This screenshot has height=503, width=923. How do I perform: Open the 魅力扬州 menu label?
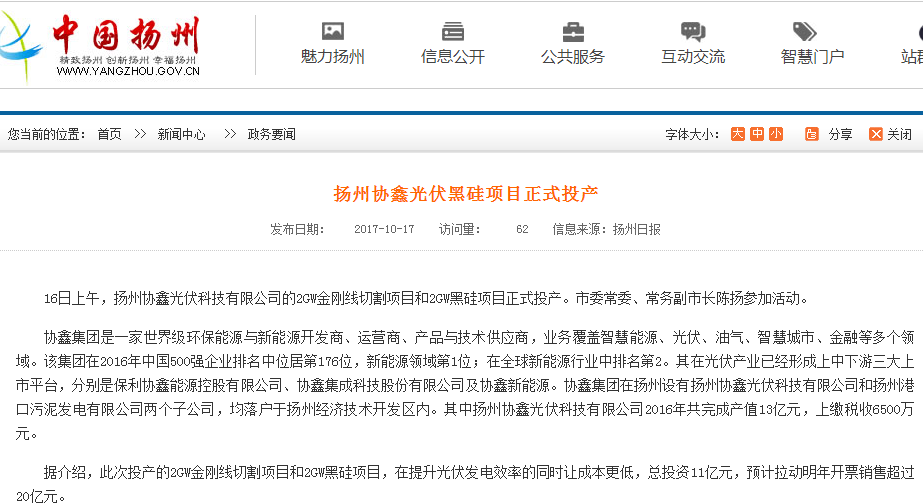pos(333,57)
